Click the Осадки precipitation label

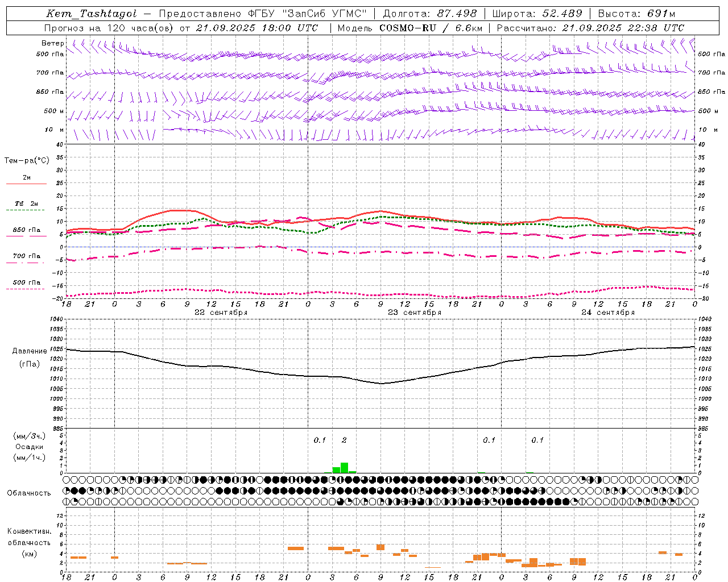pos(30,447)
